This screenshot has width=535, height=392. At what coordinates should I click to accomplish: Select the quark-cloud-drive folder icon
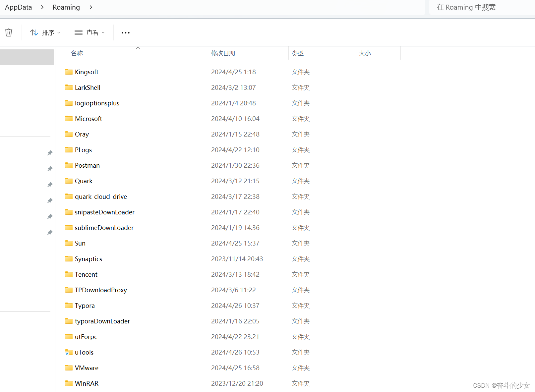point(69,196)
